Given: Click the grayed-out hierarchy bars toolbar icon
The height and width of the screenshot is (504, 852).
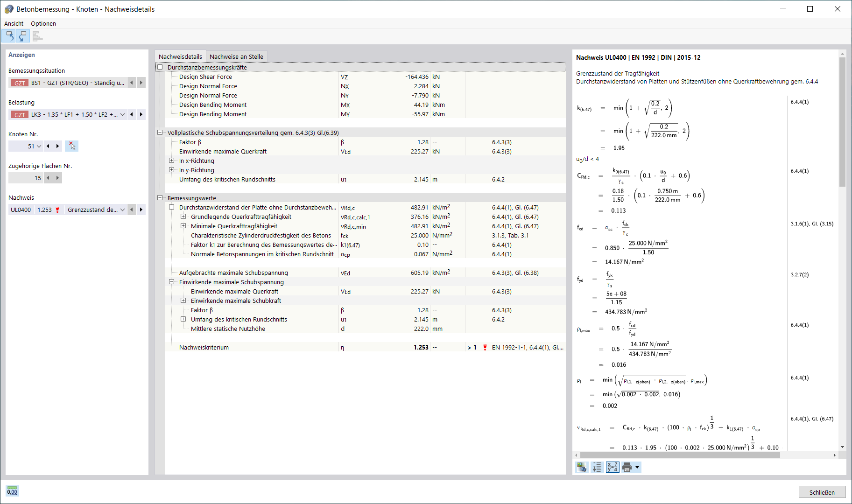Looking at the screenshot, I should [37, 36].
